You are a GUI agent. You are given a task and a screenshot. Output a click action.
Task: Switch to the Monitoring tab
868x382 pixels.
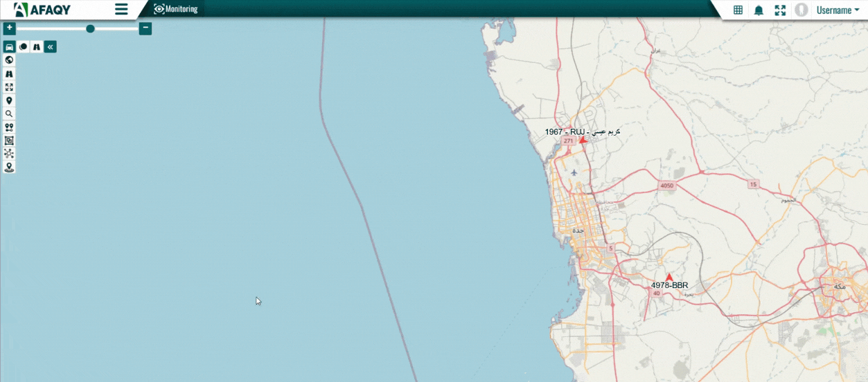176,9
